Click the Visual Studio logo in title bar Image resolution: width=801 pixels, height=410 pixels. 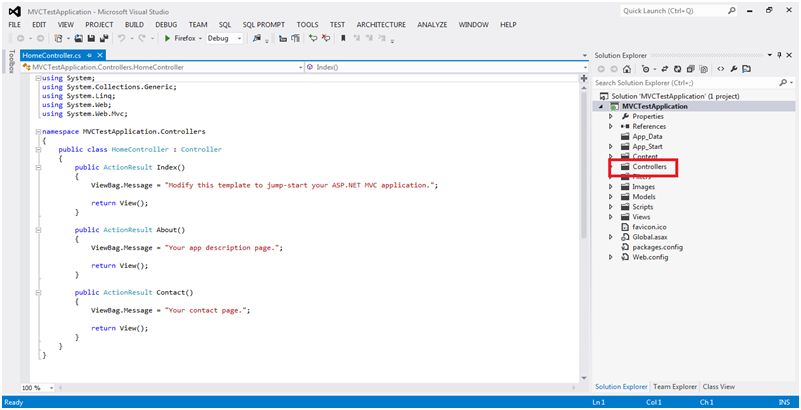[x=14, y=11]
